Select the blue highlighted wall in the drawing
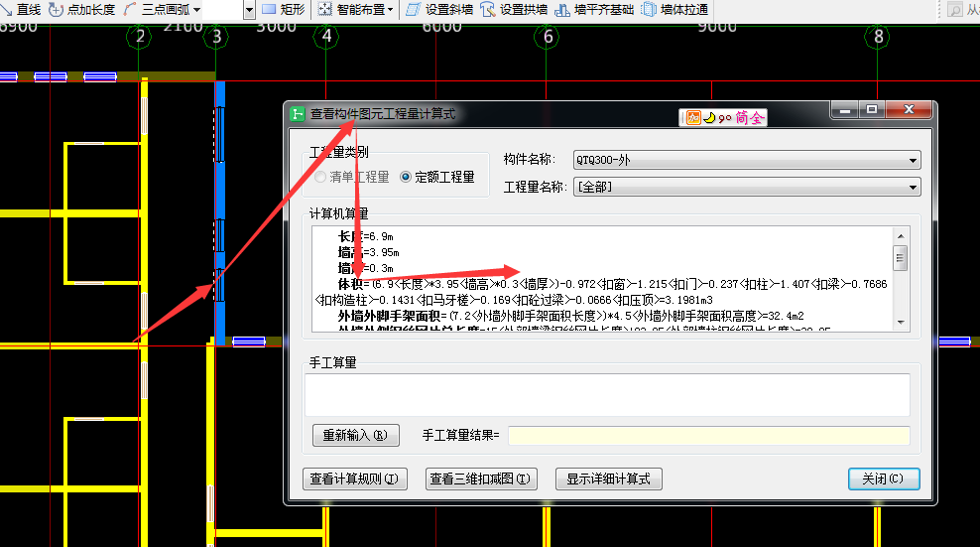 (x=220, y=212)
